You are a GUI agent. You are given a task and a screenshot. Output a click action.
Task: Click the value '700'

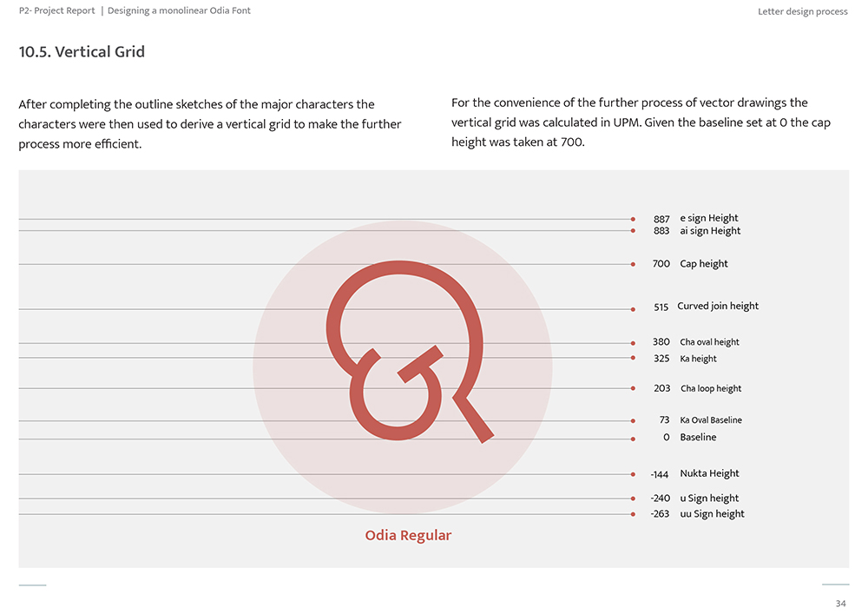click(x=661, y=263)
